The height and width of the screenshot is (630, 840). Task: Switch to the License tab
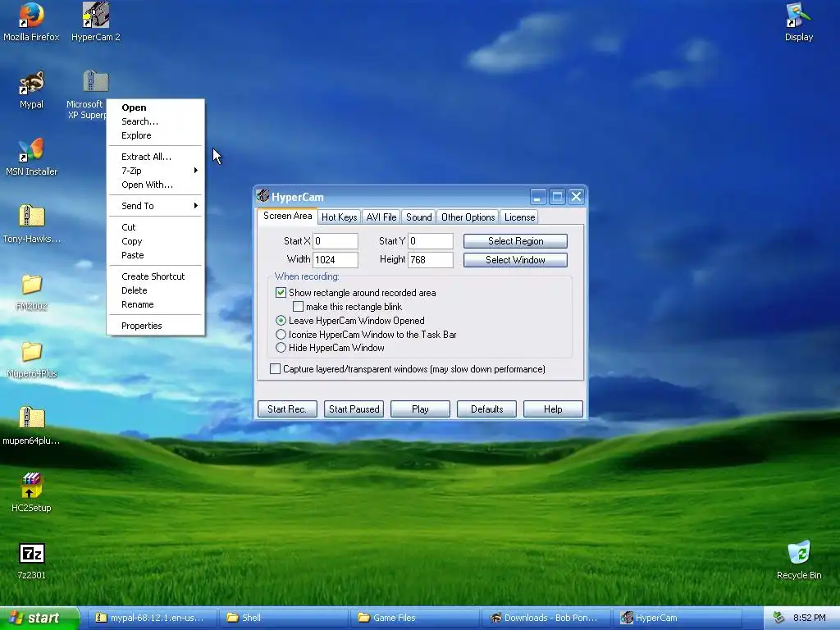tap(519, 217)
